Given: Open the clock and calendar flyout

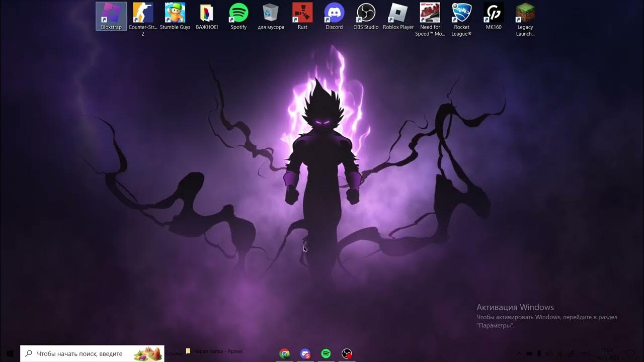Looking at the screenshot, I should 607,353.
